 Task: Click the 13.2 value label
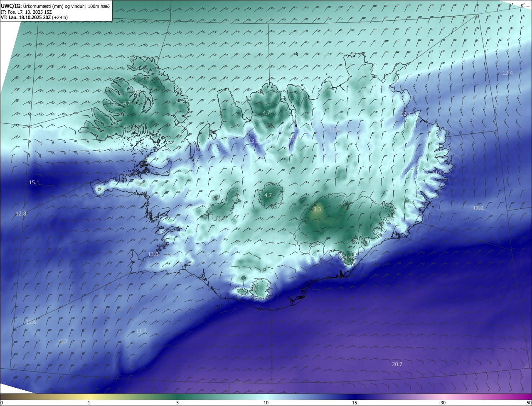[x=253, y=141]
